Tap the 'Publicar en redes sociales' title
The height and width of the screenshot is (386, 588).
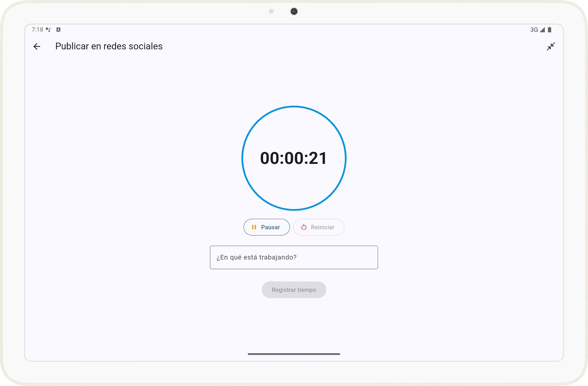tap(109, 46)
